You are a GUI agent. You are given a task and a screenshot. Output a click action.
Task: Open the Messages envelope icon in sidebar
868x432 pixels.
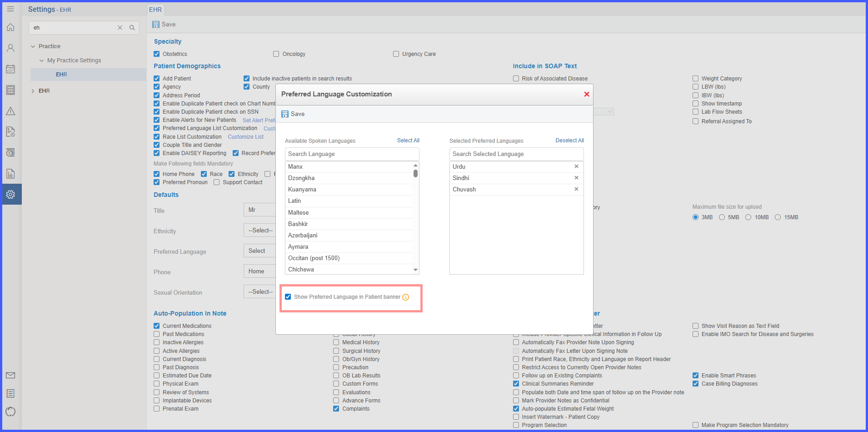tap(10, 375)
